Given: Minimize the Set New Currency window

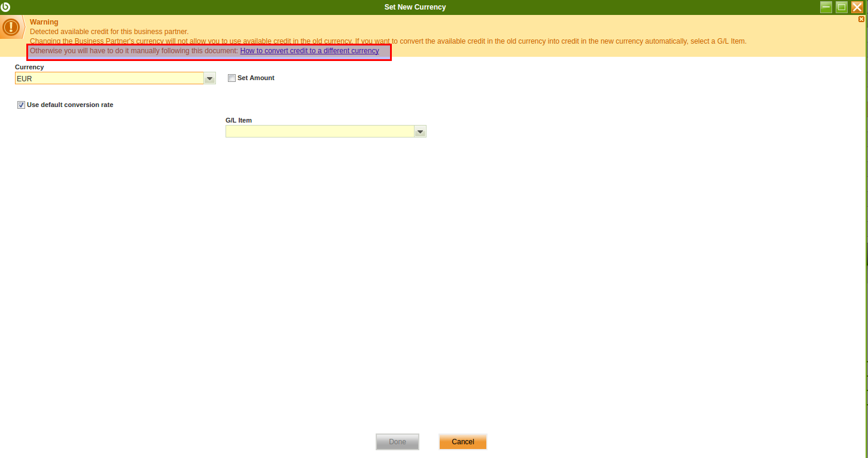Looking at the screenshot, I should pos(826,7).
